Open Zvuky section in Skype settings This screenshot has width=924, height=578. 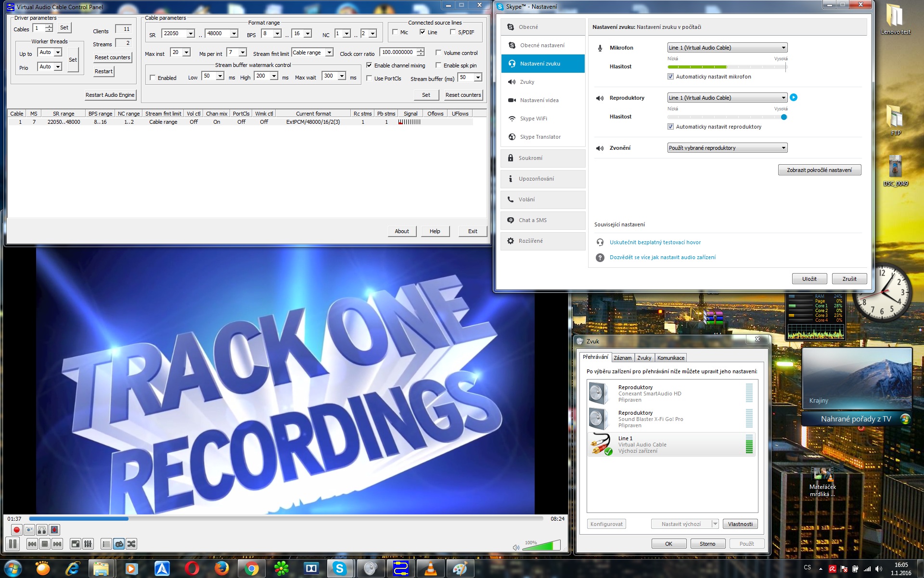543,82
